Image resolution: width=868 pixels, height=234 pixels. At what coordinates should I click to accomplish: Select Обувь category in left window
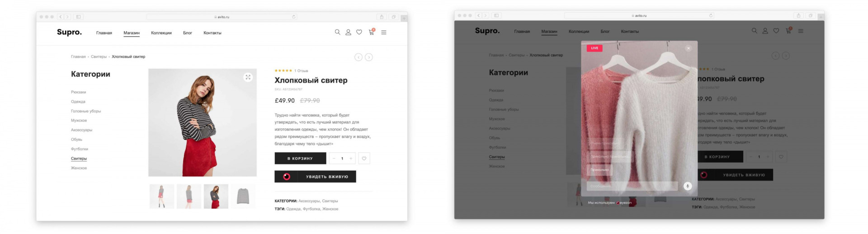[77, 140]
